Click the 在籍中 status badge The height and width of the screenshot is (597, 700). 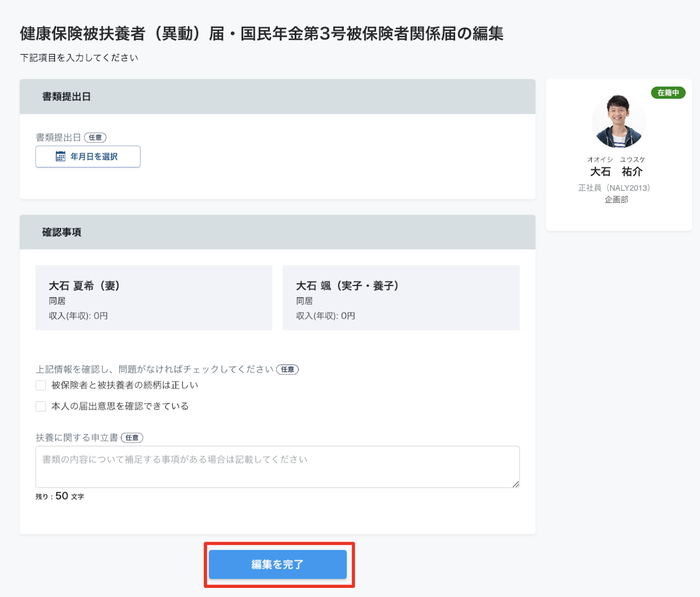668,93
